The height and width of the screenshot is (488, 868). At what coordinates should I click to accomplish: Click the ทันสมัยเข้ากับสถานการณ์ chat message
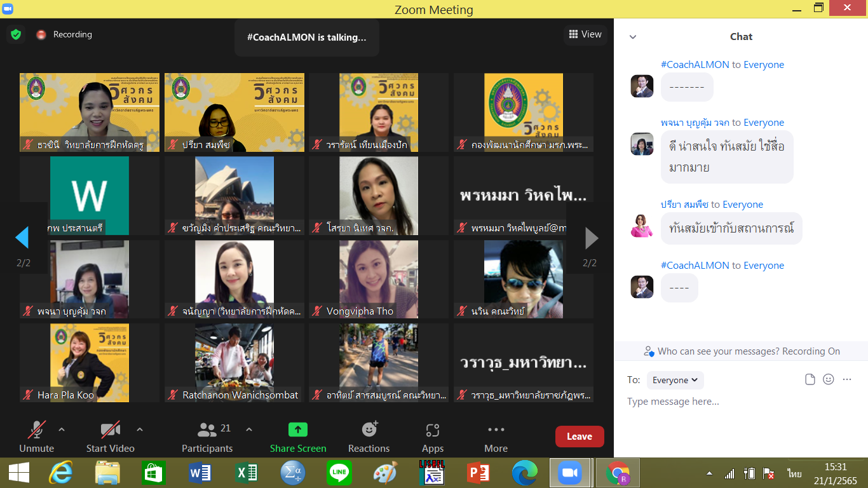tap(731, 228)
